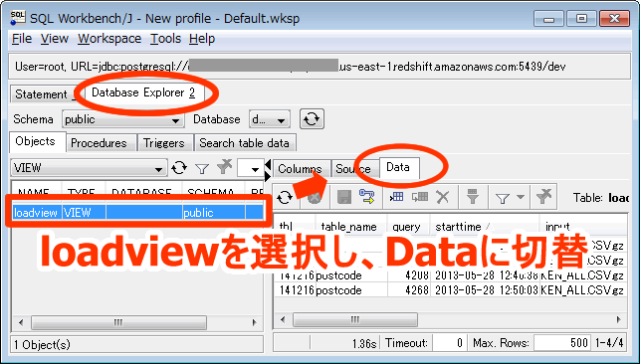640x364 pixels.
Task: Switch to the Database Explorer 2 tab
Action: pyautogui.click(x=143, y=92)
